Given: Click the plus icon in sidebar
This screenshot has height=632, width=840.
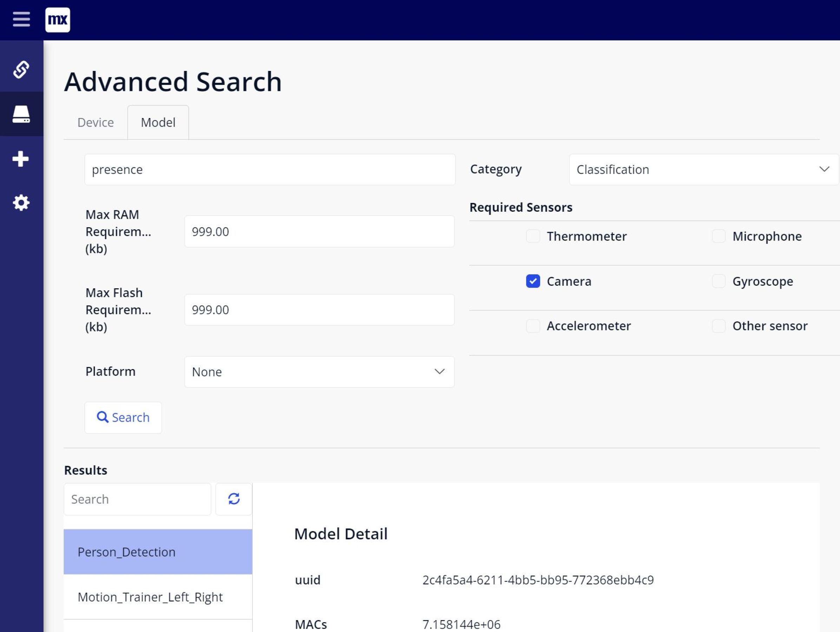Looking at the screenshot, I should click(20, 159).
